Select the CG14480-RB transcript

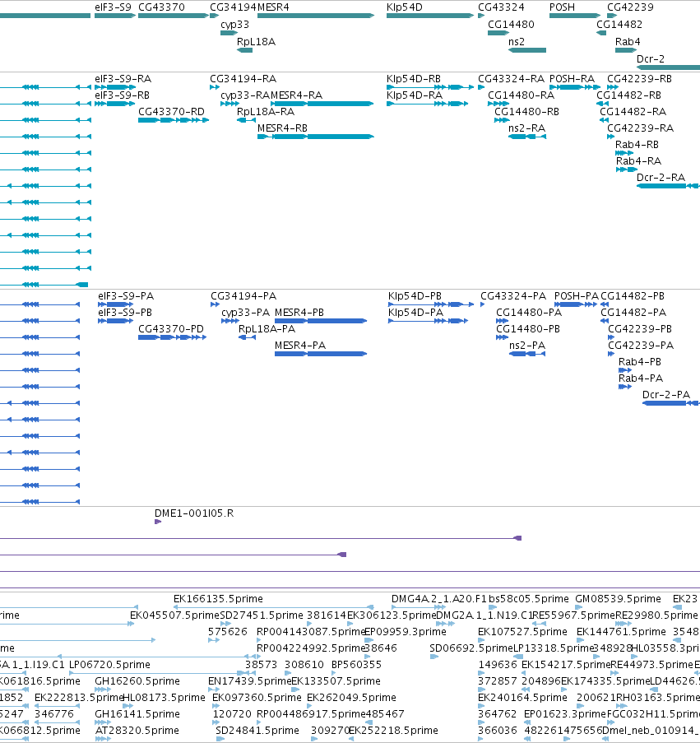(x=502, y=120)
